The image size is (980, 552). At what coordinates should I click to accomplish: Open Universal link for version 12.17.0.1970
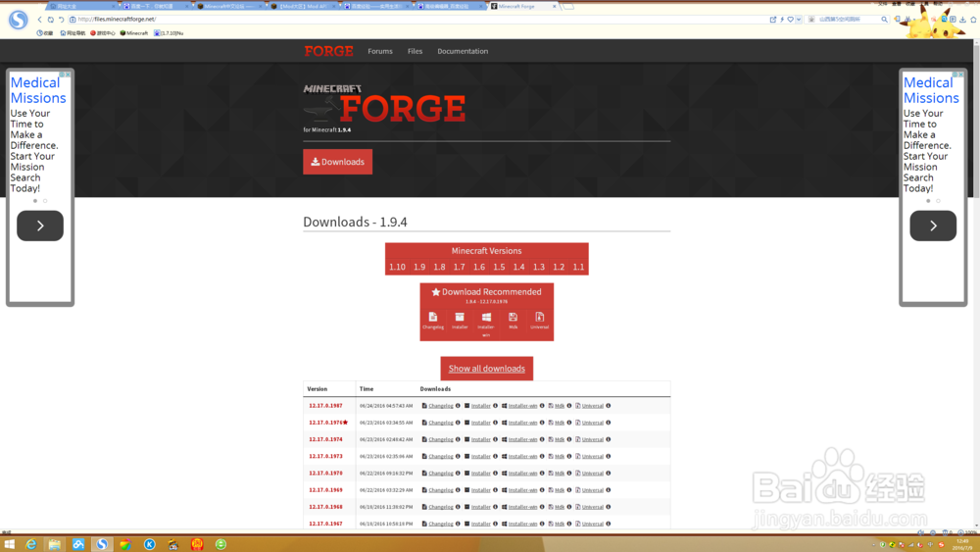click(593, 474)
